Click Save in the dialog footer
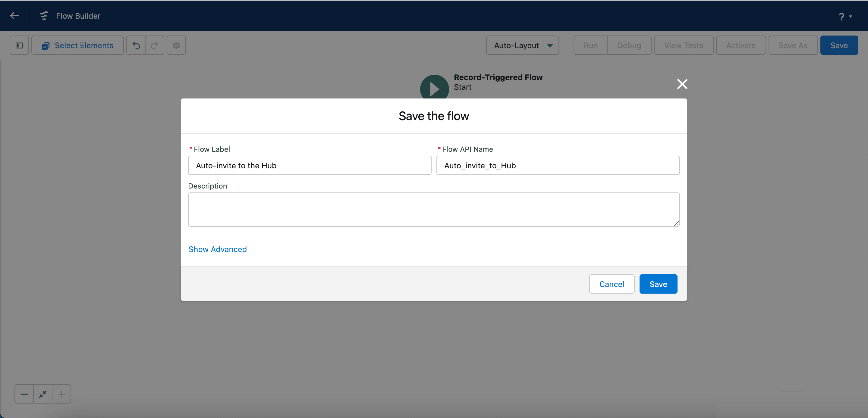Viewport: 868px width, 418px height. pyautogui.click(x=658, y=284)
